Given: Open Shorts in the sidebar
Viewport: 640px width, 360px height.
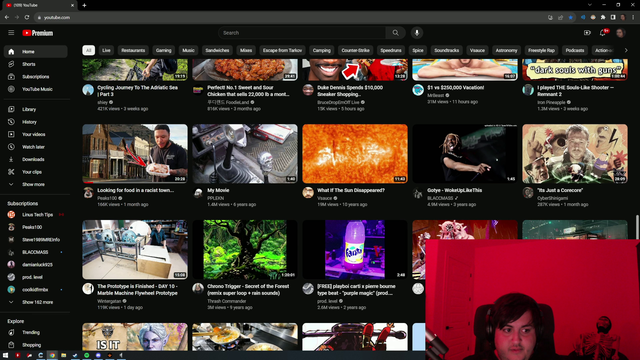Looking at the screenshot, I should click(x=36, y=64).
